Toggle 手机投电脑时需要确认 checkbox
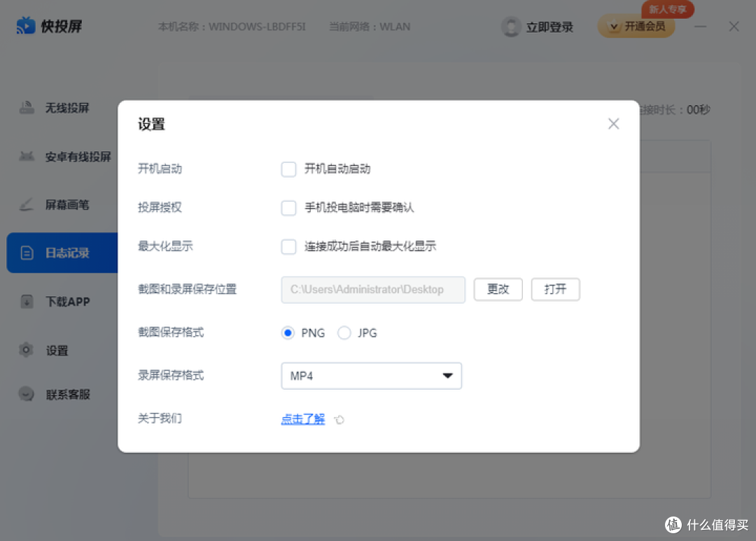Viewport: 756px width, 541px height. [x=288, y=208]
